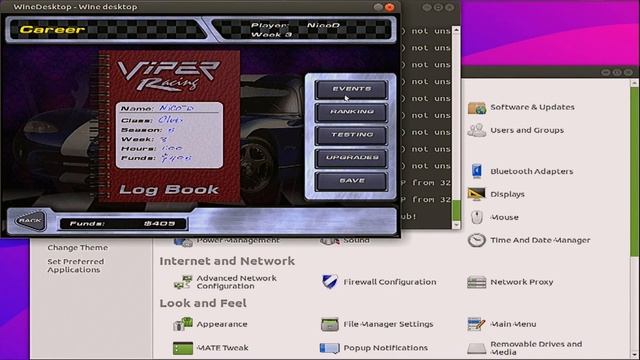Open the Power Management icon
Screen dimensions: 640x360
[182, 242]
